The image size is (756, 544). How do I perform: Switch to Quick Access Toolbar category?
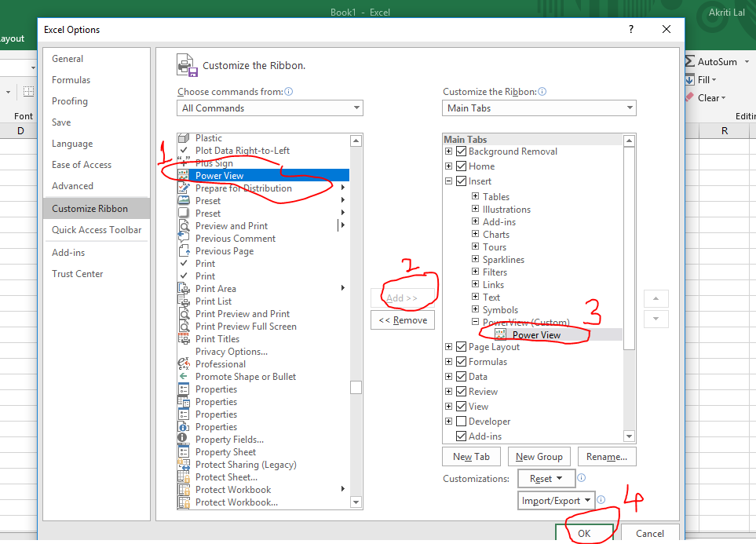point(97,230)
